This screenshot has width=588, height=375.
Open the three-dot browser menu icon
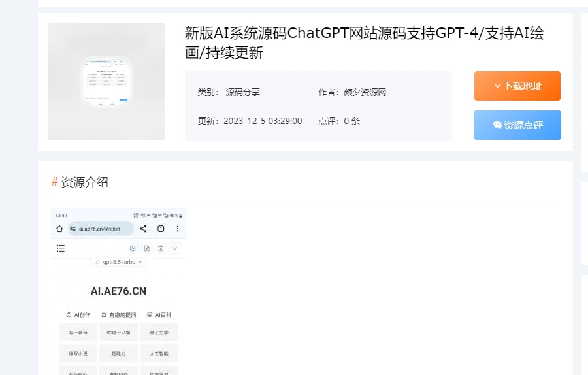[x=177, y=229]
